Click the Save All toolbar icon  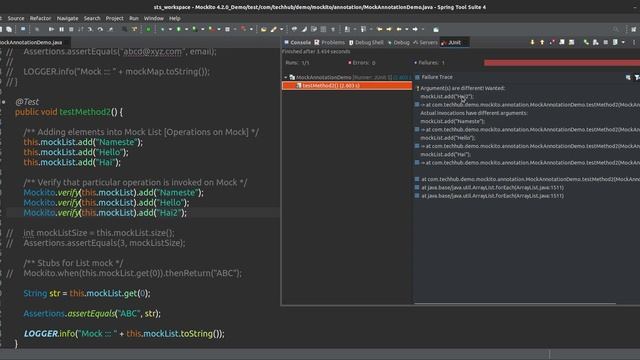coord(9,29)
